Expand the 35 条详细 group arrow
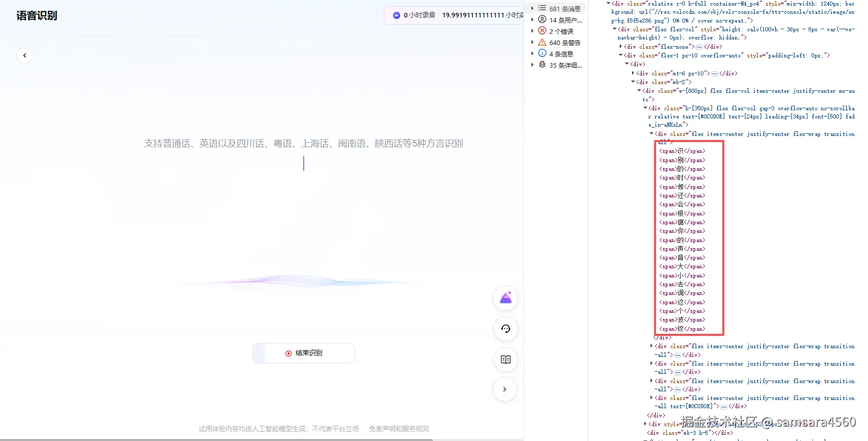This screenshot has height=441, width=868. pyautogui.click(x=532, y=65)
